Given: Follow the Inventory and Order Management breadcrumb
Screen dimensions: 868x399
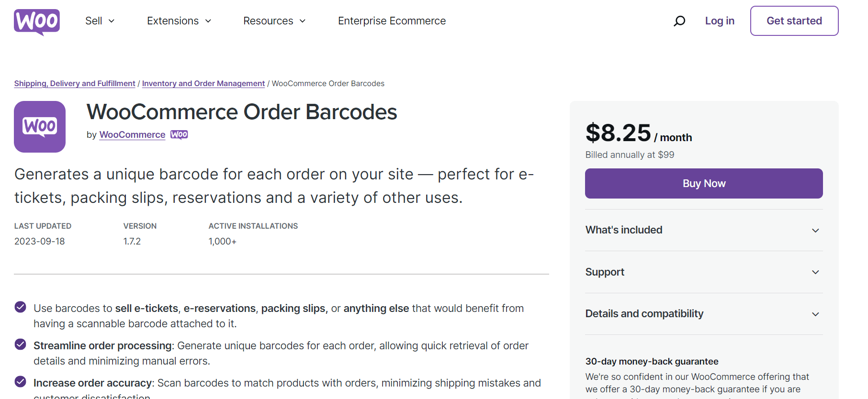Looking at the screenshot, I should click(203, 83).
